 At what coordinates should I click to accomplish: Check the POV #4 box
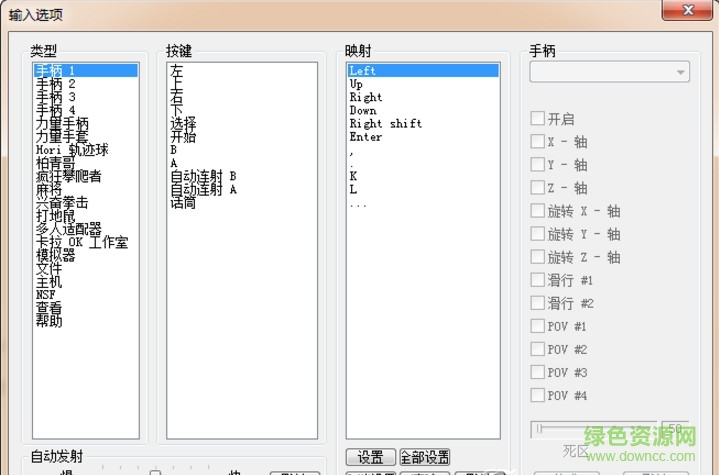tap(538, 395)
